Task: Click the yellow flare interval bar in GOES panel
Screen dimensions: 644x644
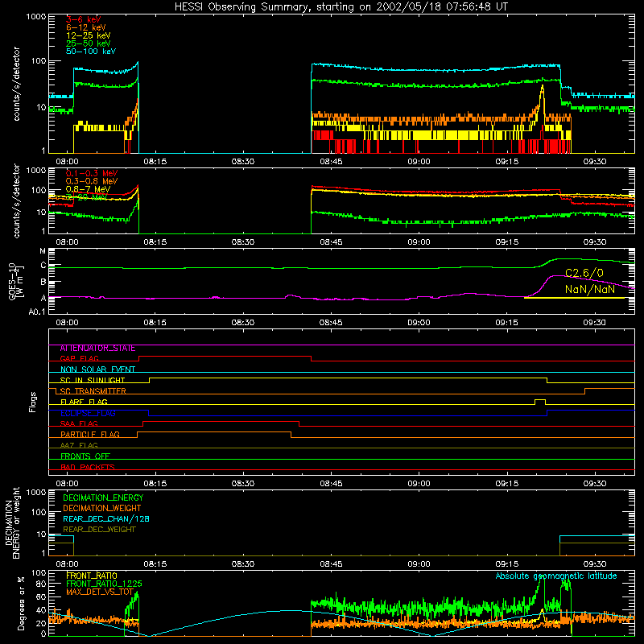Action: tap(574, 298)
